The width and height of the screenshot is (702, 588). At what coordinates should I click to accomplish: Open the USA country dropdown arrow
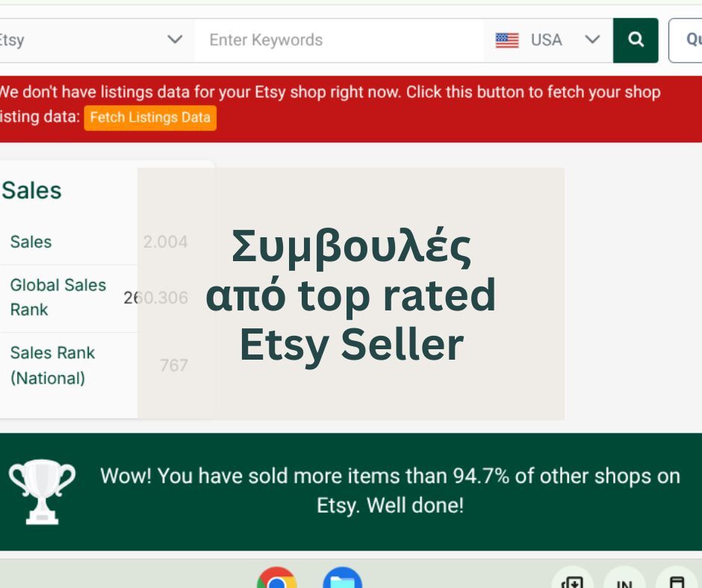[592, 40]
